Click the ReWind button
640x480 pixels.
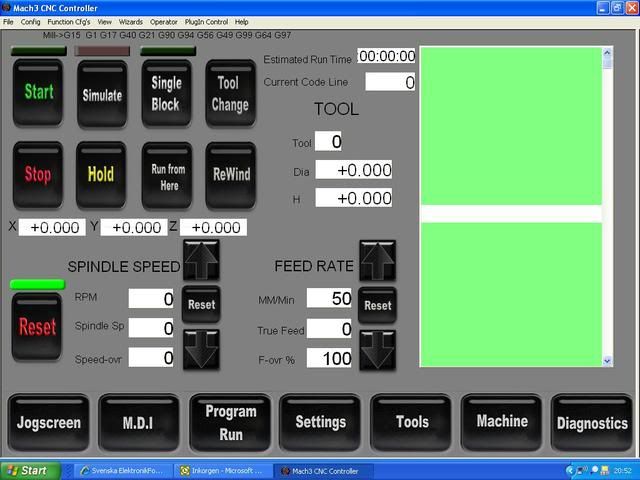pyautogui.click(x=231, y=176)
